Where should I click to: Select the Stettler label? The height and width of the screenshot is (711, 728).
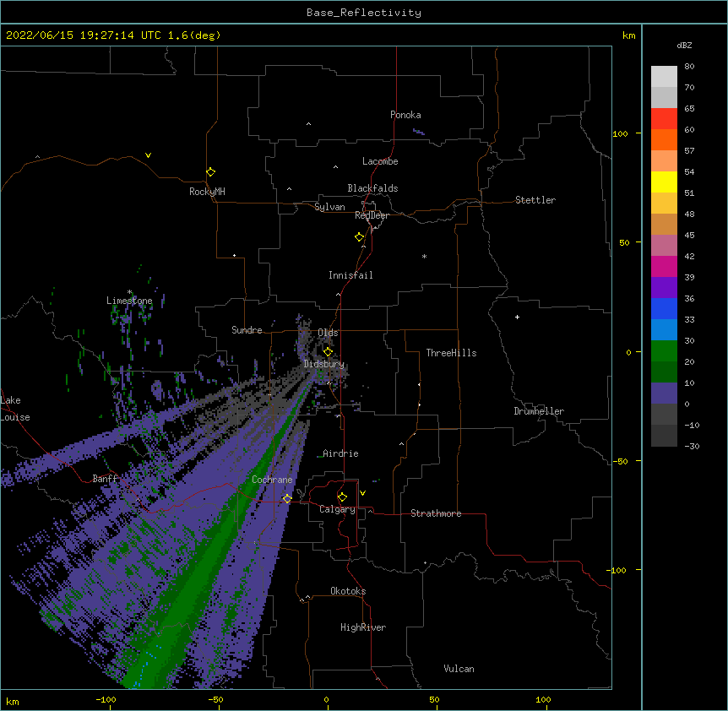535,200
